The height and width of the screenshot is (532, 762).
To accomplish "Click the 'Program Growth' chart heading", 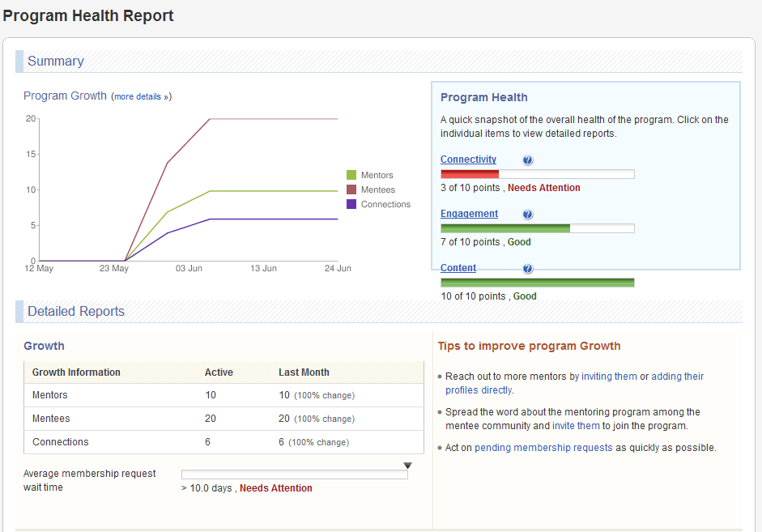I will pyautogui.click(x=65, y=96).
